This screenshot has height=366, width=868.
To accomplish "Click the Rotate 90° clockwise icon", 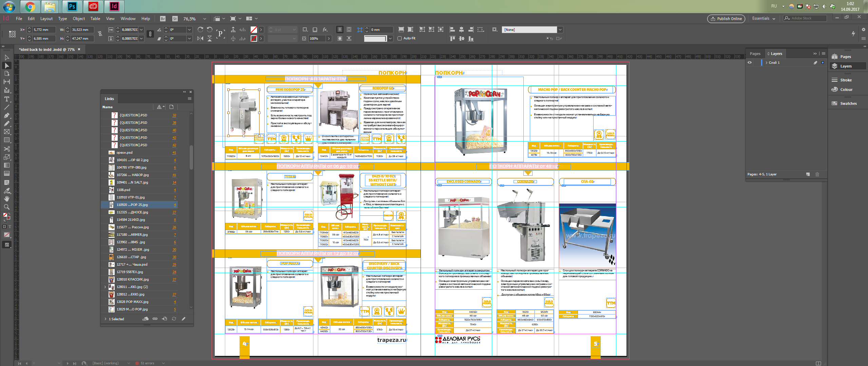I will click(x=200, y=30).
